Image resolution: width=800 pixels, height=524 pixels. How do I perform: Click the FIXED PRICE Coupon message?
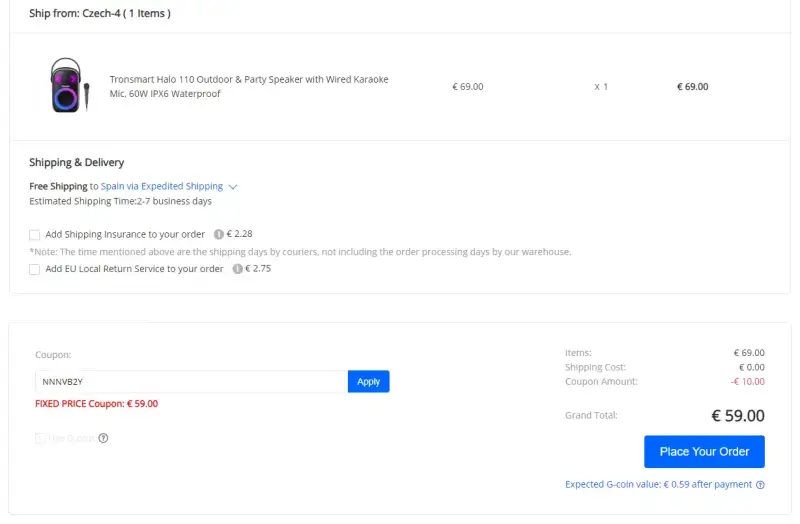(x=96, y=404)
